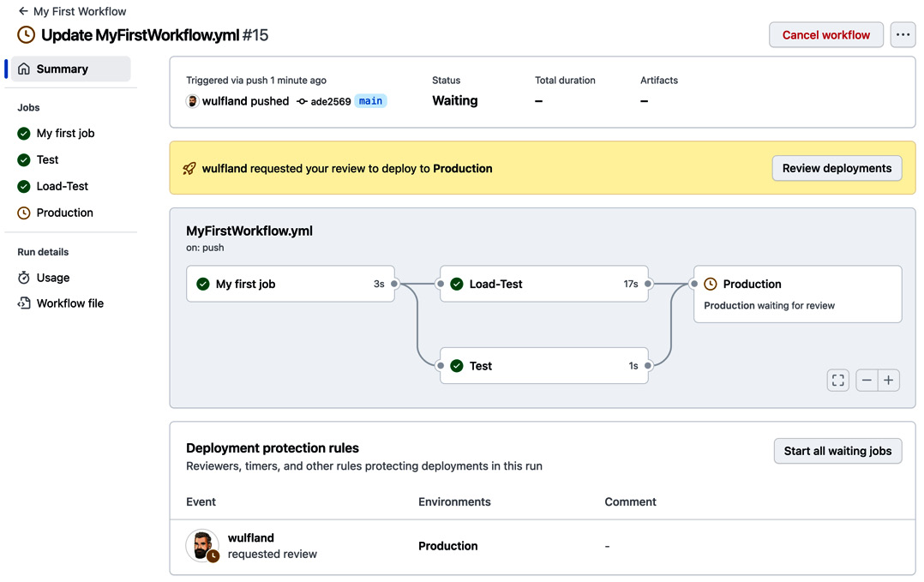Click wulfland avatar in protection rules table
924x582 pixels.
(x=202, y=545)
